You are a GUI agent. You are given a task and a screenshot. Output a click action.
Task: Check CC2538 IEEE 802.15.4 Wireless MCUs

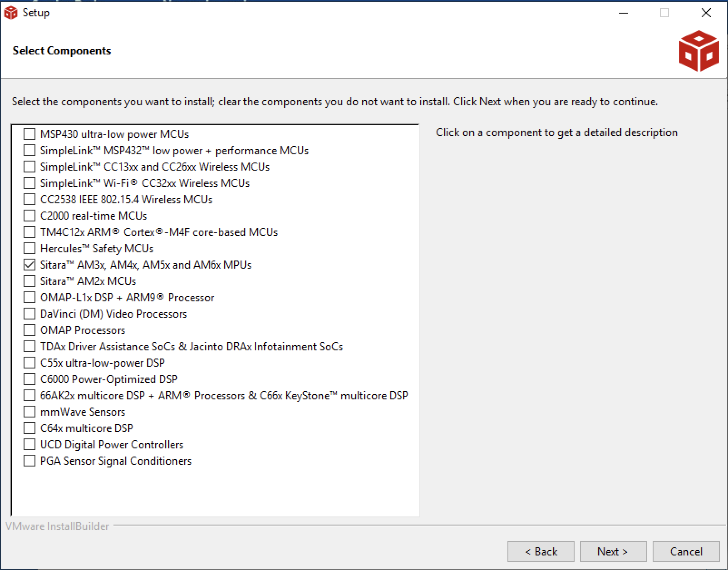pyautogui.click(x=29, y=199)
